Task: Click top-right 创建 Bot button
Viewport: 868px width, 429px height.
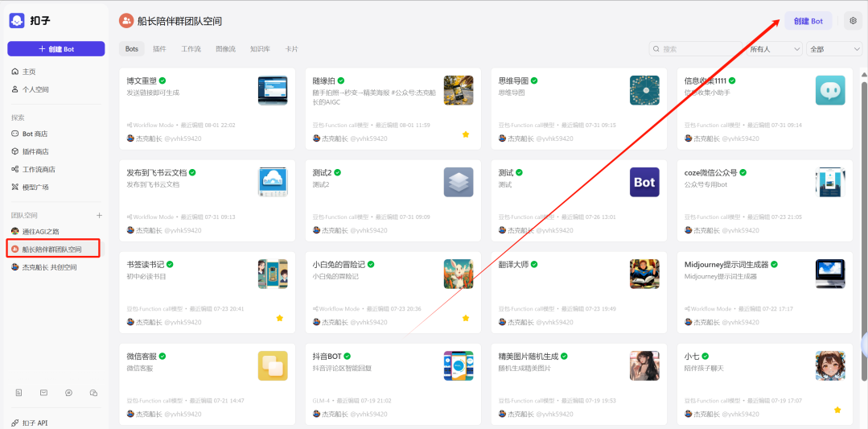Action: [808, 21]
